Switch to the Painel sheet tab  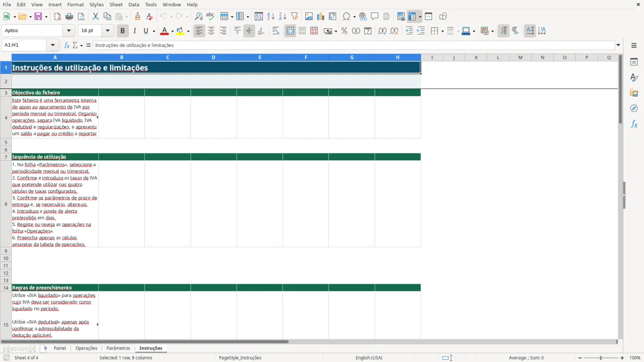pyautogui.click(x=60, y=348)
